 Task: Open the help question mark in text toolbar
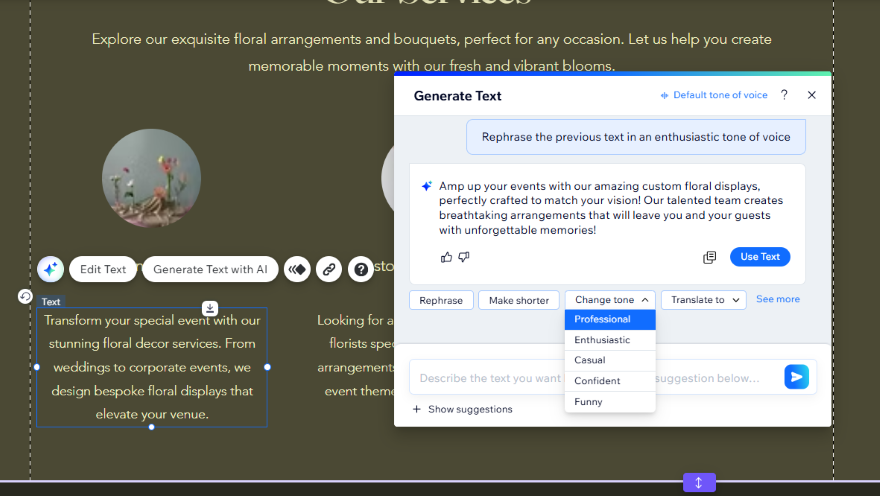[x=361, y=269]
